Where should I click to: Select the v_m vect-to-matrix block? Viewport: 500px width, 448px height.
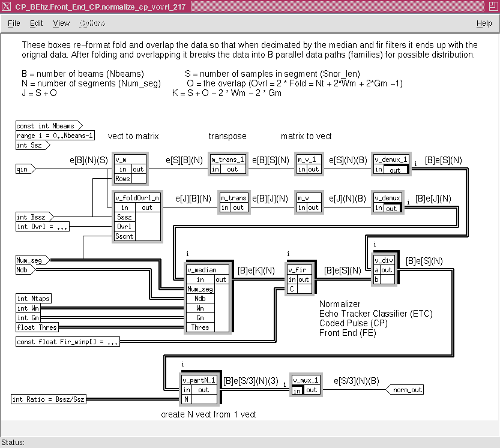click(130, 160)
